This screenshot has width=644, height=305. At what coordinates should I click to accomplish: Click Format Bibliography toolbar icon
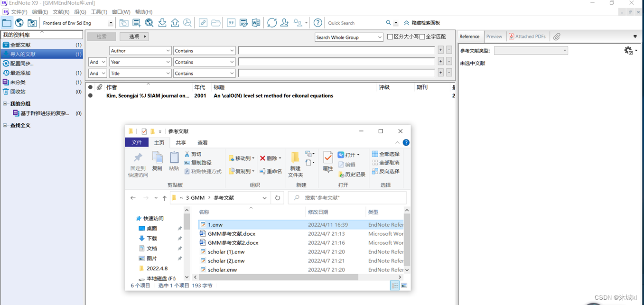pyautogui.click(x=243, y=23)
